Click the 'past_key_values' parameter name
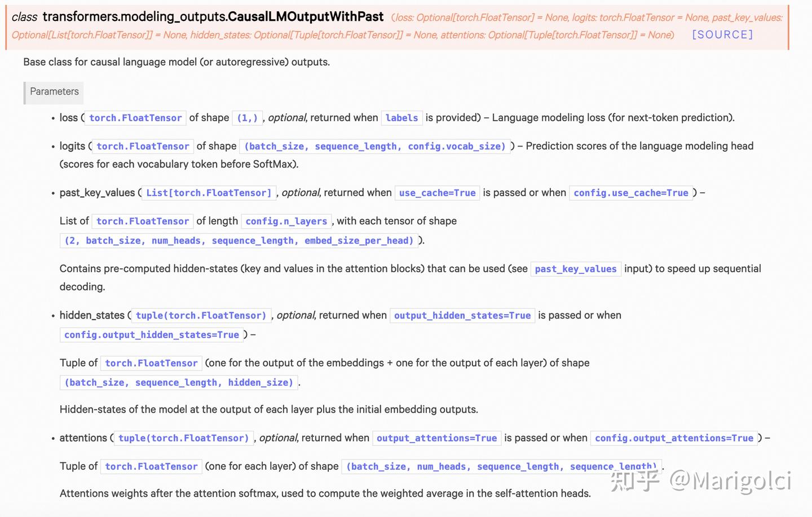The width and height of the screenshot is (812, 517). (97, 193)
